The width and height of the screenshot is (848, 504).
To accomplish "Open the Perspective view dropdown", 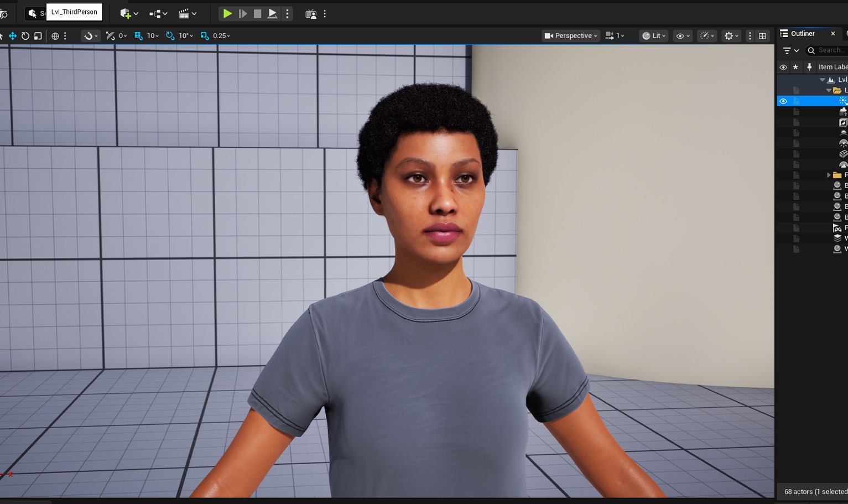I will [x=570, y=35].
